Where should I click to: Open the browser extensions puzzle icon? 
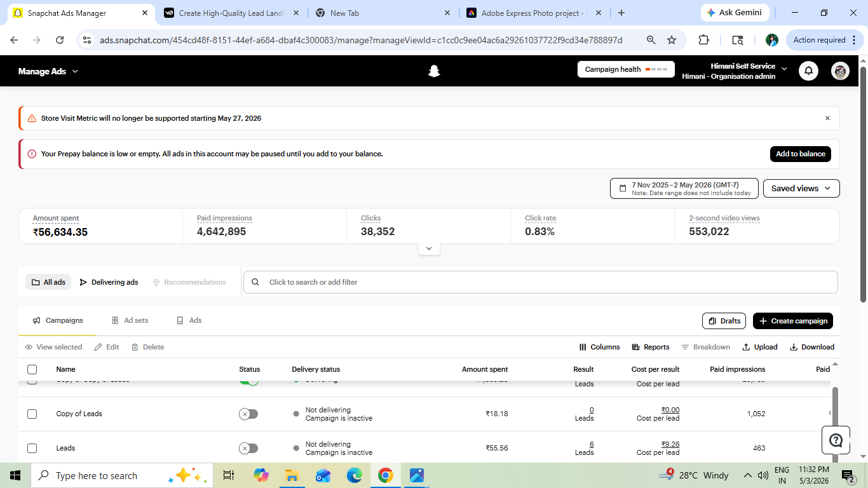coord(703,40)
